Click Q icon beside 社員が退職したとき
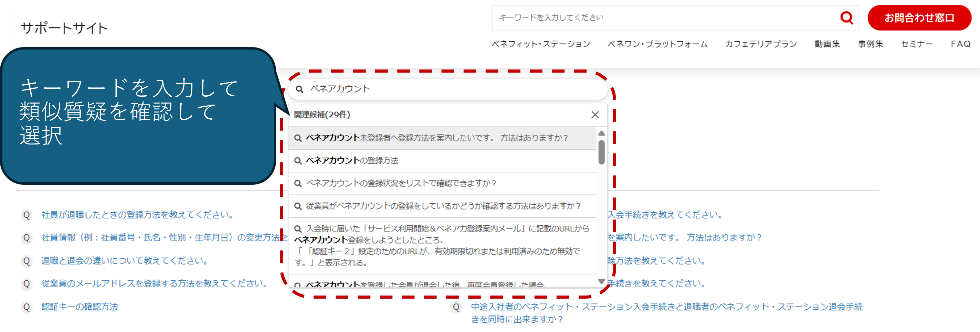The width and height of the screenshot is (980, 332). point(27,215)
